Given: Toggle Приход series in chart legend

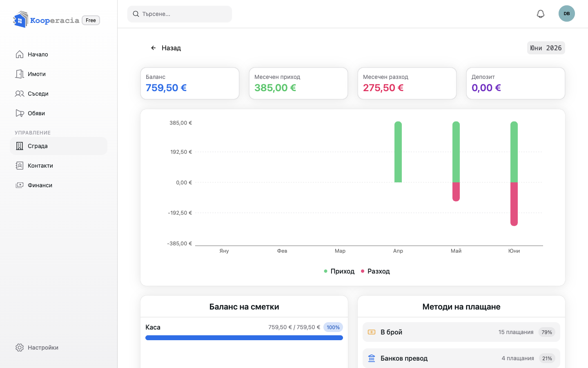Looking at the screenshot, I should pyautogui.click(x=339, y=271).
